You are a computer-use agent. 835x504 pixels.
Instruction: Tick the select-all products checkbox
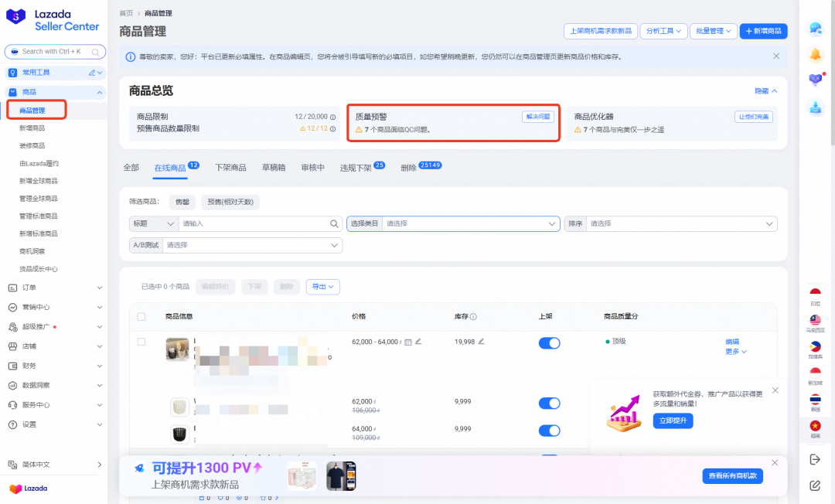[x=141, y=317]
